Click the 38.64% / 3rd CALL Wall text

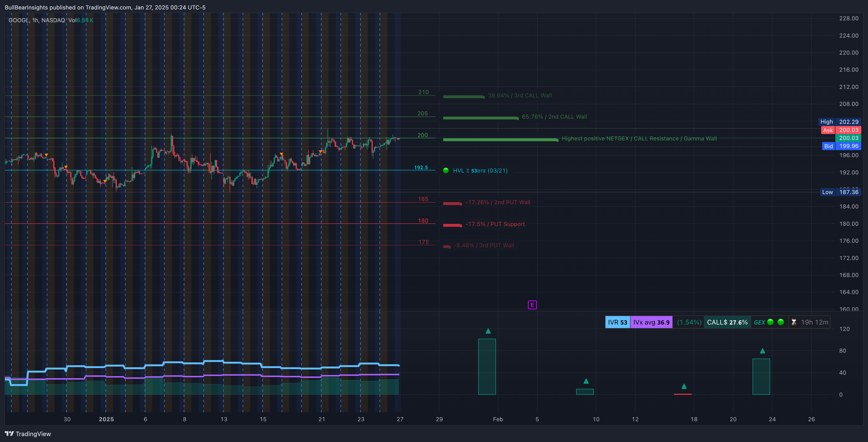(x=520, y=95)
